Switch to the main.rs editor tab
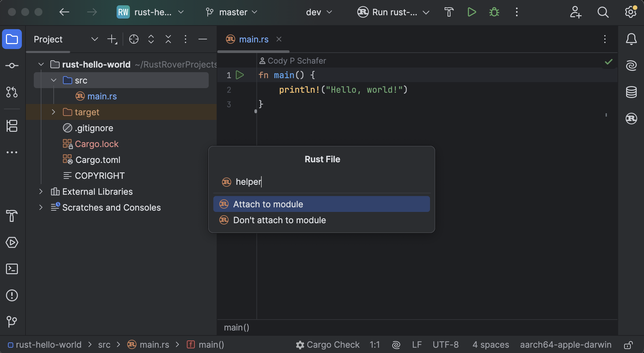Image resolution: width=644 pixels, height=353 pixels. 253,39
